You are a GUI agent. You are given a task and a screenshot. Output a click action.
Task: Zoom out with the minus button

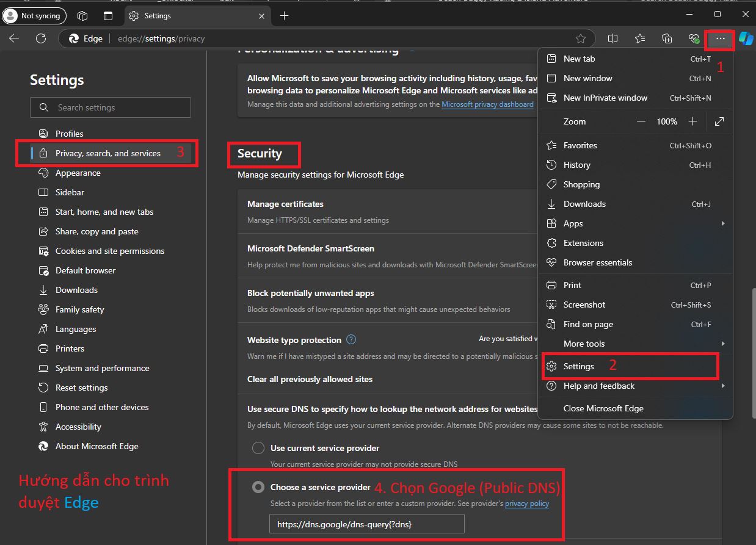(641, 121)
